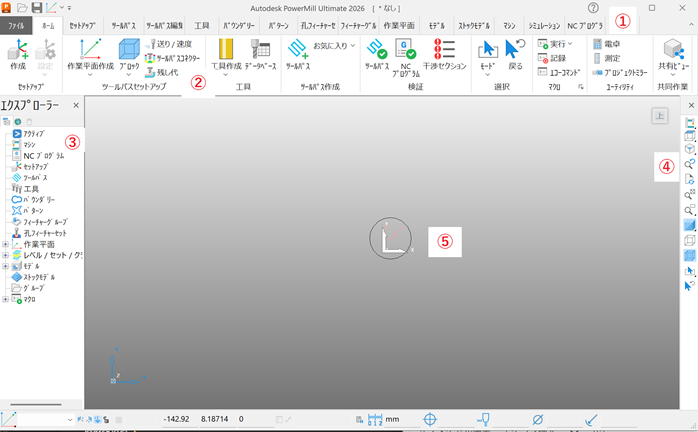Image resolution: width=698 pixels, height=432 pixels.
Task: Open the quick access toolbar customize arrow
Action: coord(69,8)
